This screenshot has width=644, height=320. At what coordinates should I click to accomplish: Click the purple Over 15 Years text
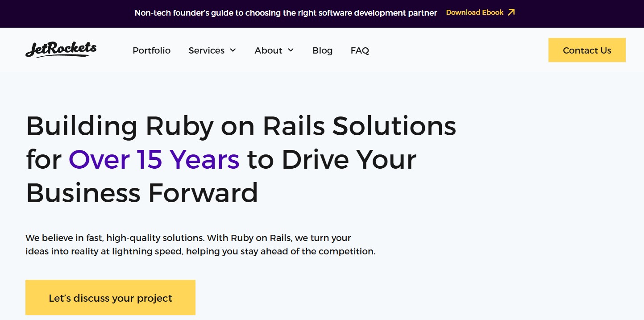pyautogui.click(x=154, y=159)
